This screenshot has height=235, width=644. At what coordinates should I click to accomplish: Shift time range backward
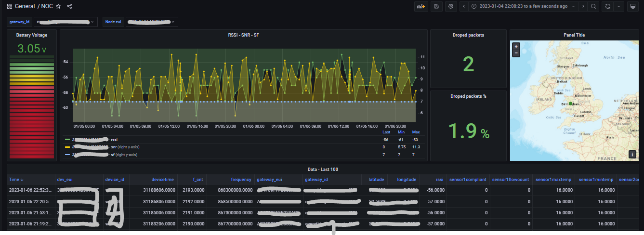[464, 6]
